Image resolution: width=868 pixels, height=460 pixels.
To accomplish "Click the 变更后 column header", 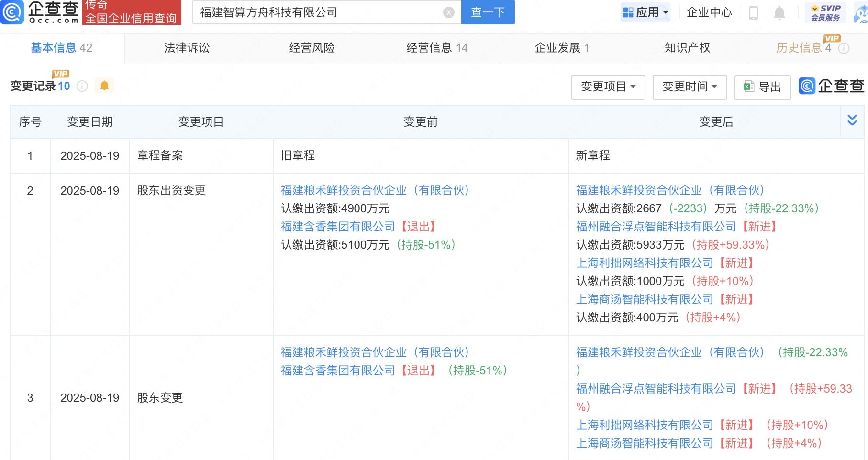I will point(716,122).
